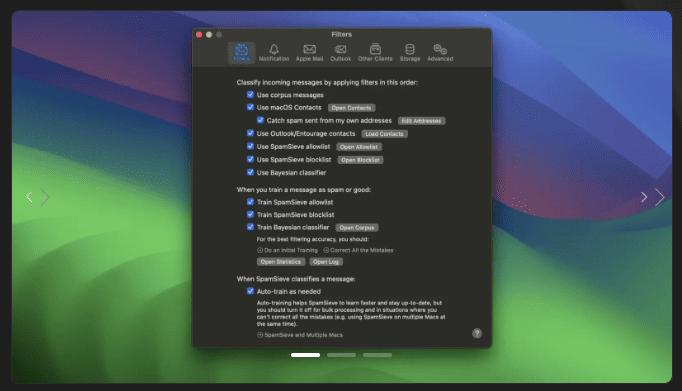Click the help question mark button
The height and width of the screenshot is (391, 682).
(x=477, y=333)
